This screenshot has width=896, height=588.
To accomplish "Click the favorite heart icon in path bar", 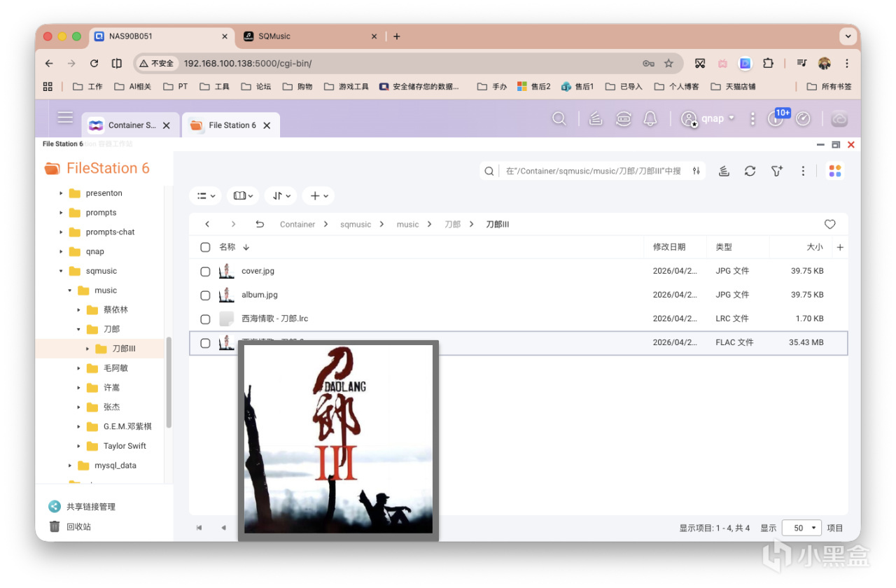I will 829,225.
